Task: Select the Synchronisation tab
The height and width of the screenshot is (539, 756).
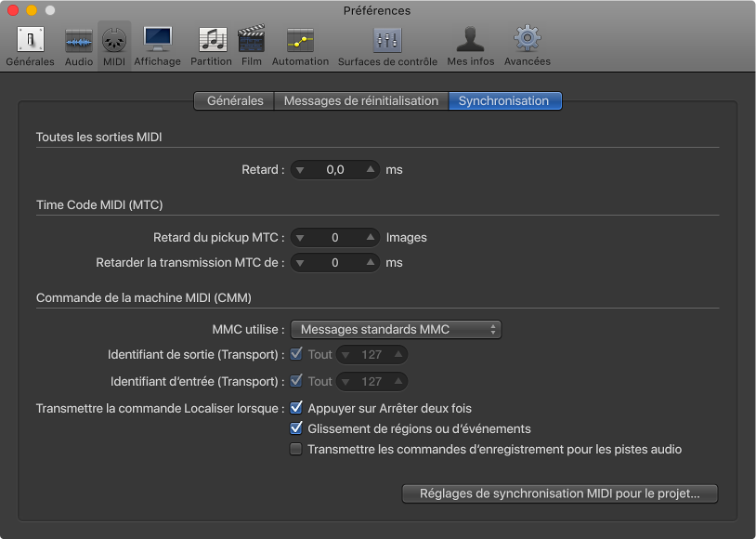Action: (504, 100)
